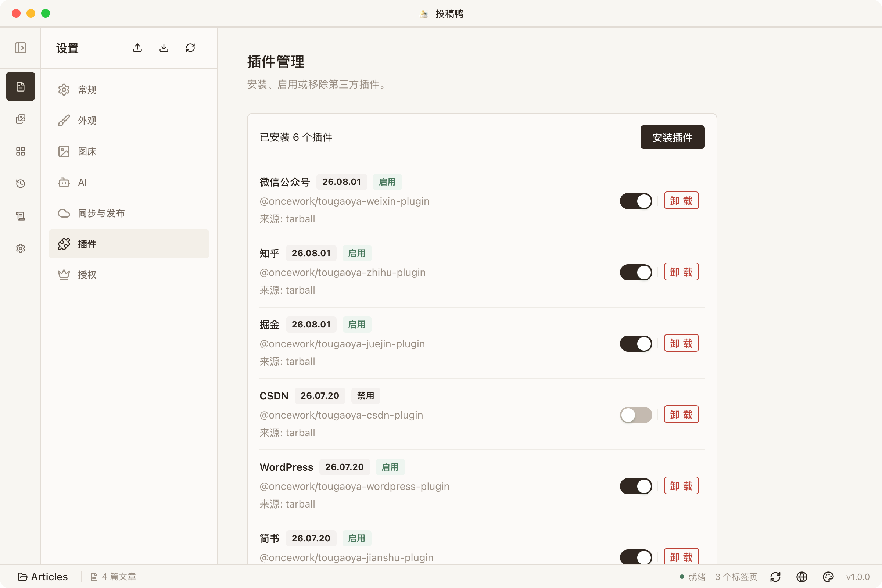882x588 pixels.
Task: Select the 插件 settings section
Action: coord(129,244)
